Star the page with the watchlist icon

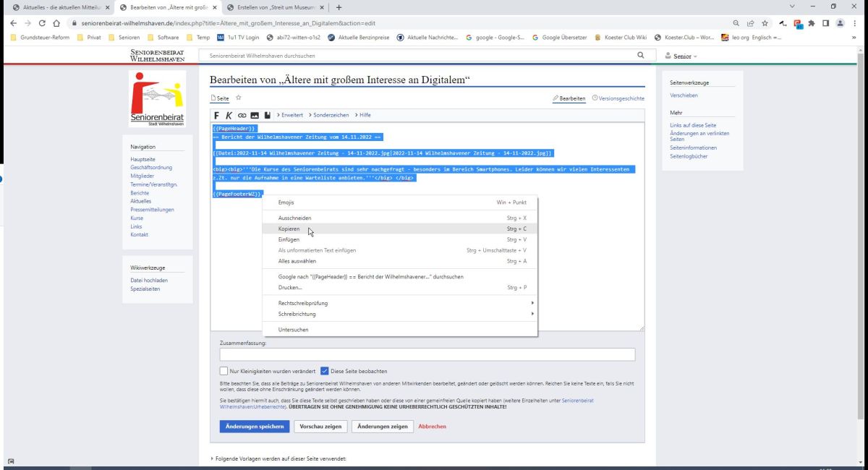[239, 98]
